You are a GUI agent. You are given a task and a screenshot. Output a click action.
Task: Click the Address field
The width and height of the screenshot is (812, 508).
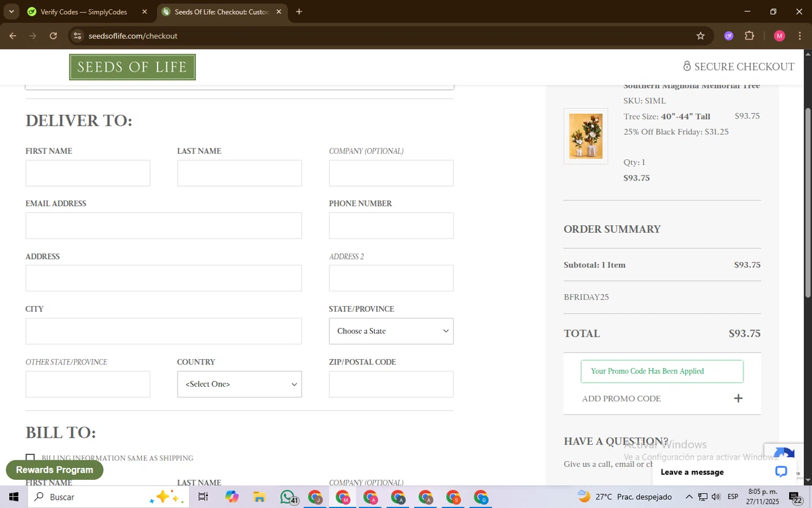point(163,278)
